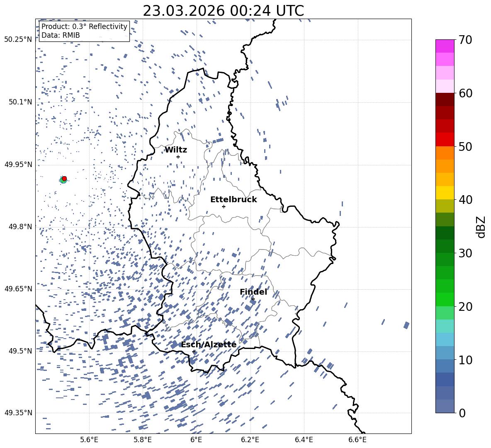The width and height of the screenshot is (491, 448).
Task: Click the 6.6°E longitude tick label
Action: pos(357,439)
